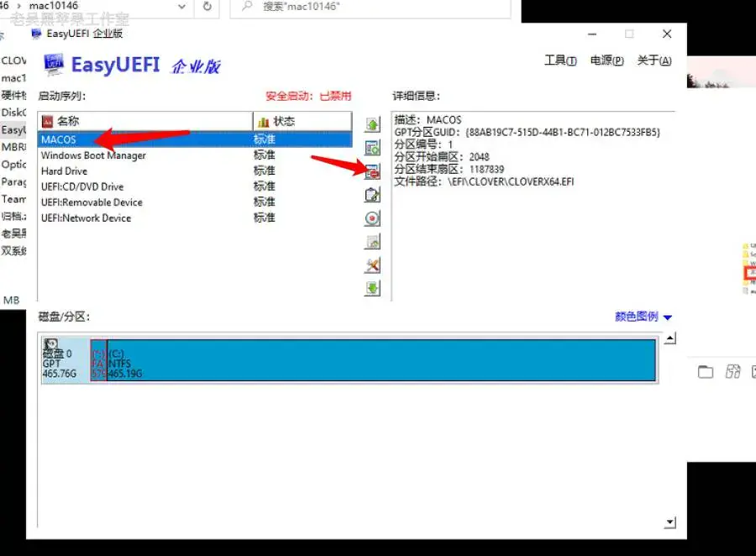
Task: Set one-time boot with the red disc icon
Action: click(x=372, y=218)
